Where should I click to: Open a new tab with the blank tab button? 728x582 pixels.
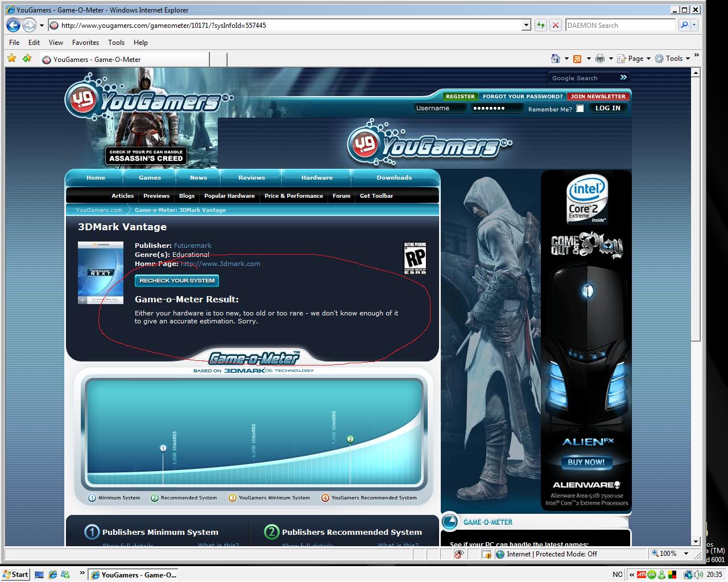click(x=219, y=59)
